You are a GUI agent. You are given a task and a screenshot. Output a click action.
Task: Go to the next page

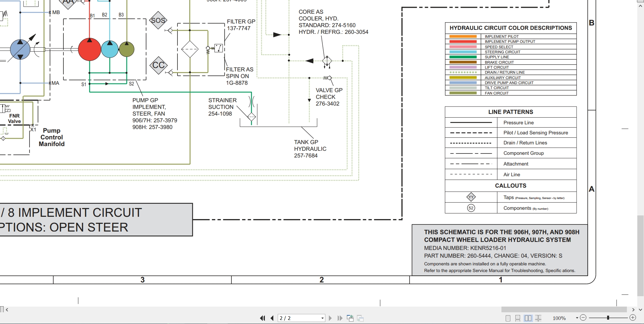coord(330,318)
